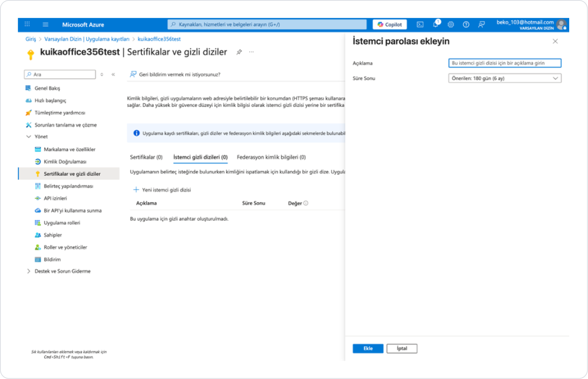Open portal settings gear icon
Viewport: 588px width, 379px height.
point(451,25)
